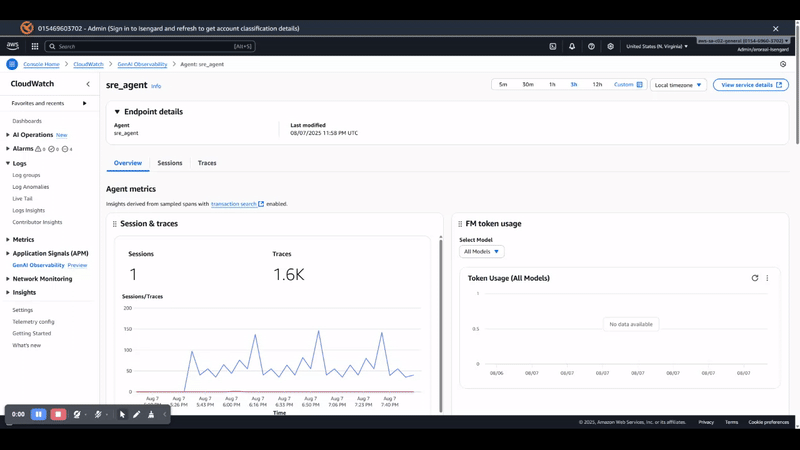Select the 12h time range
The height and width of the screenshot is (450, 800).
point(597,85)
